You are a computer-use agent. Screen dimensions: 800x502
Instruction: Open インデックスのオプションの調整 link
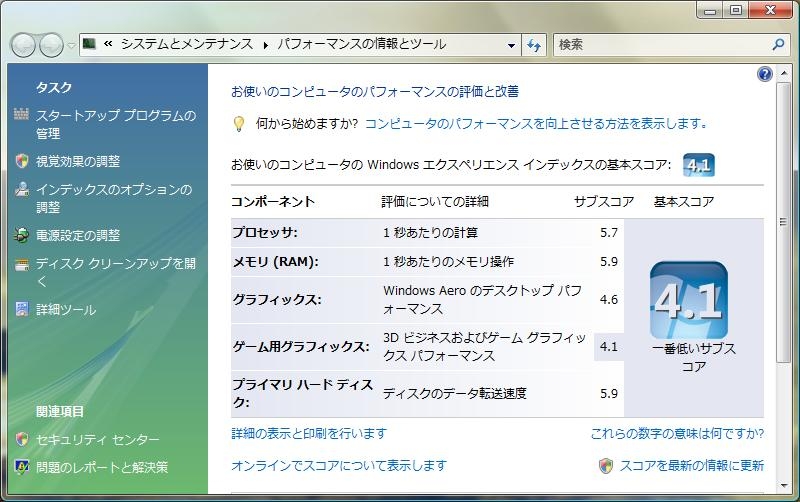[x=114, y=198]
